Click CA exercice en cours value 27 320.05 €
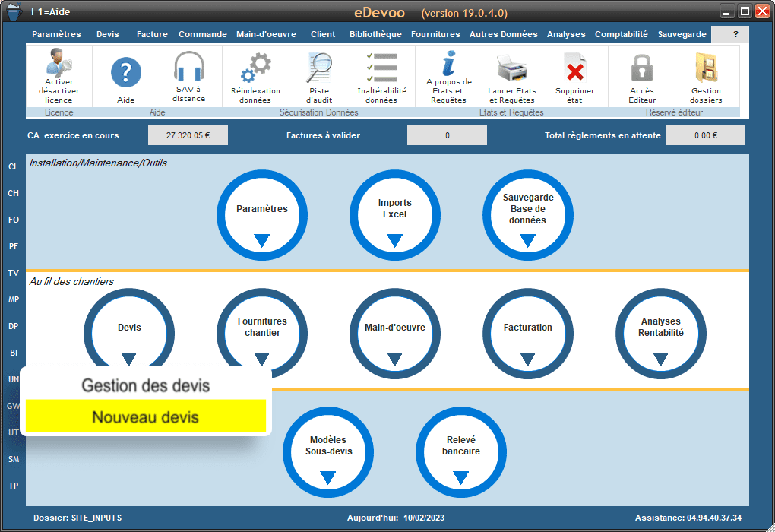The image size is (775, 532). point(188,135)
